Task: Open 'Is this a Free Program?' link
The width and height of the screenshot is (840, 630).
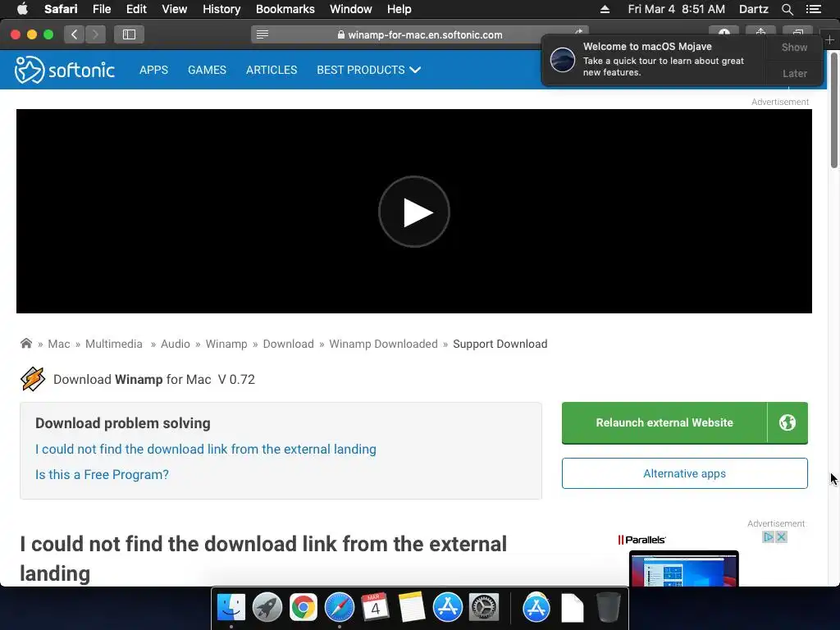Action: coord(102,475)
